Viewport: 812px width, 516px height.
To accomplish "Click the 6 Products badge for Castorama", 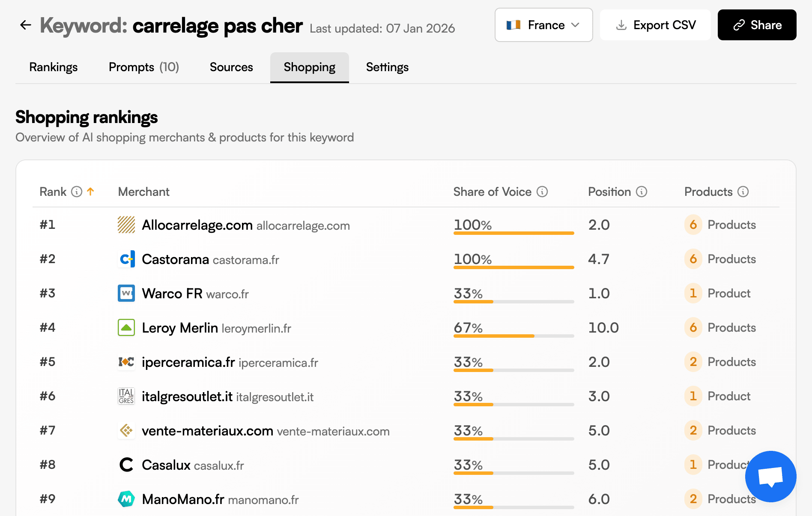I will pyautogui.click(x=693, y=259).
